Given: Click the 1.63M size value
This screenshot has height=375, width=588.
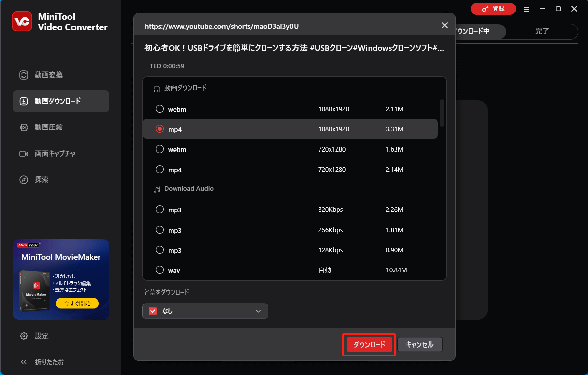Looking at the screenshot, I should coord(395,149).
